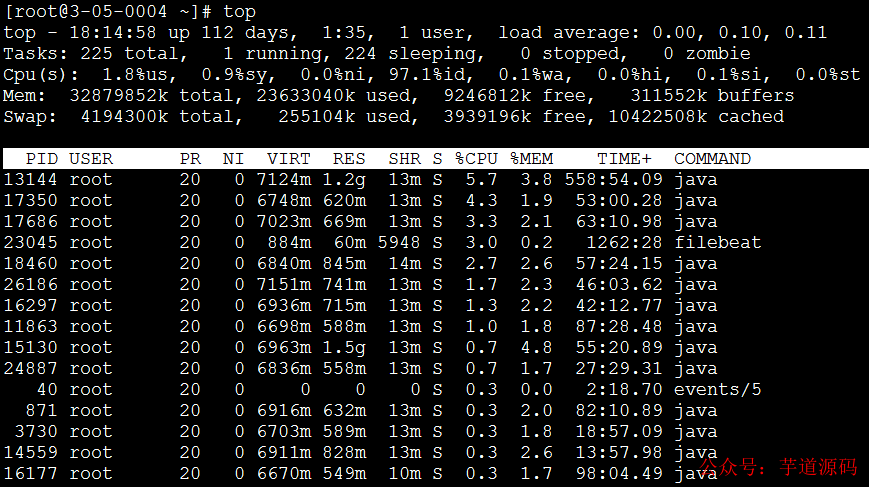Select PID 11863 in the list
This screenshot has width=869, height=487.
30,327
